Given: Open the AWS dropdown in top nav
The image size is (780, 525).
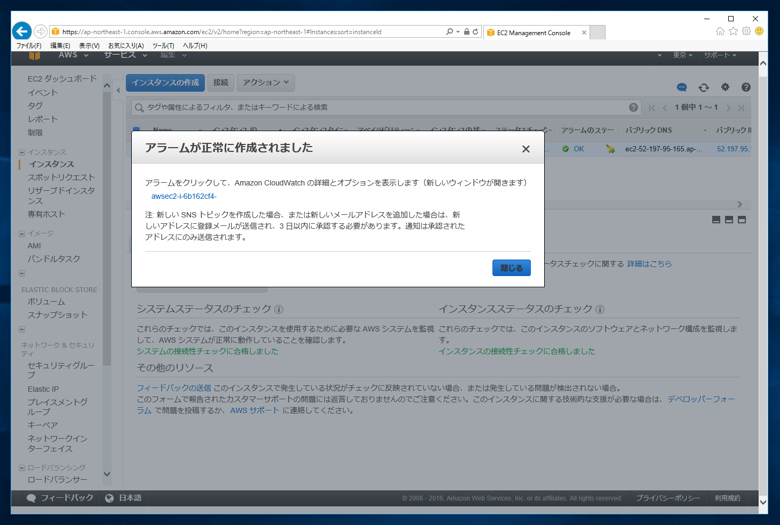Looking at the screenshot, I should (x=73, y=55).
